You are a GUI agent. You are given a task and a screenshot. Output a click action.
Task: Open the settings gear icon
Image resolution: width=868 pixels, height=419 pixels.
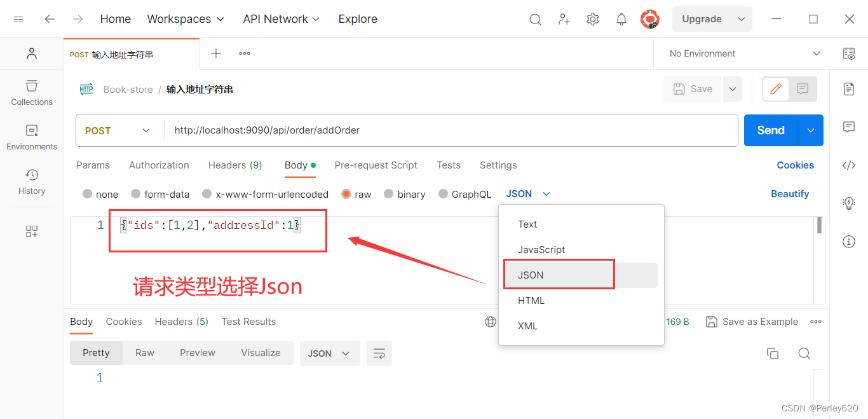[x=593, y=19]
